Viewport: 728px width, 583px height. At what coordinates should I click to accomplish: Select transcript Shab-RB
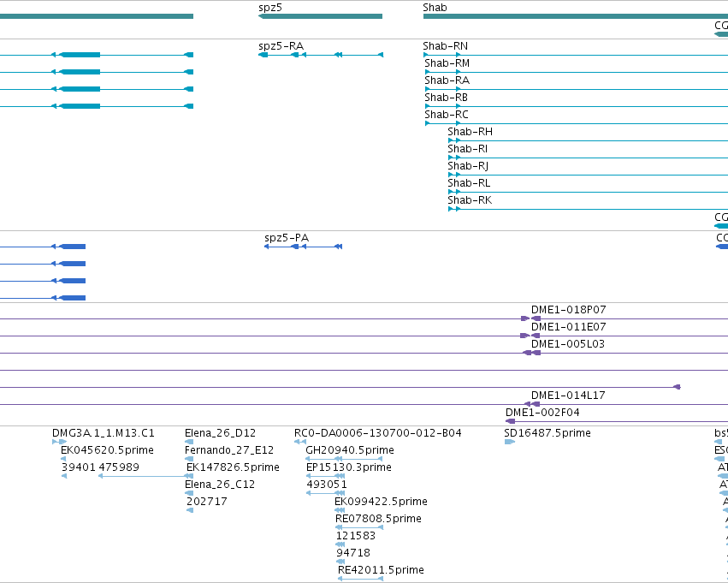point(446,98)
